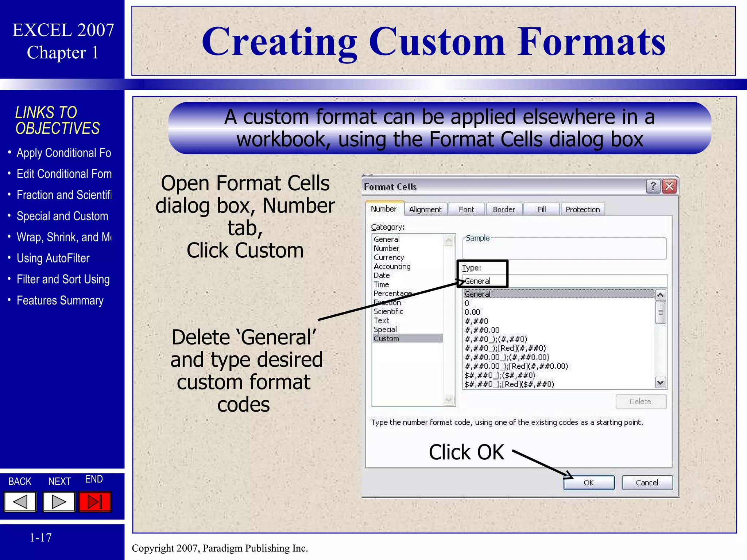Select format code #,##0.00_);(#,##0.00)
Viewport: 747px width, 560px height.
click(x=507, y=357)
